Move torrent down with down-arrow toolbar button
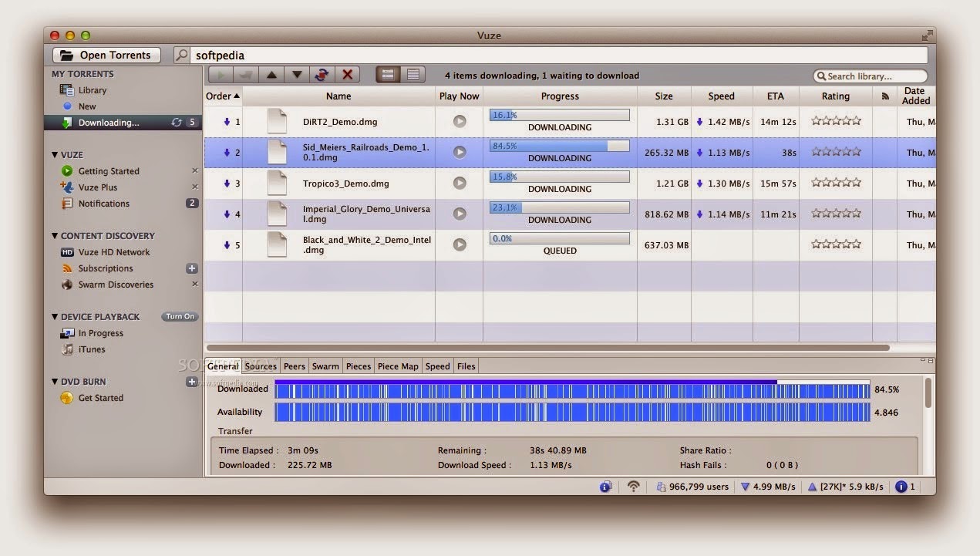The image size is (980, 556). coord(297,75)
